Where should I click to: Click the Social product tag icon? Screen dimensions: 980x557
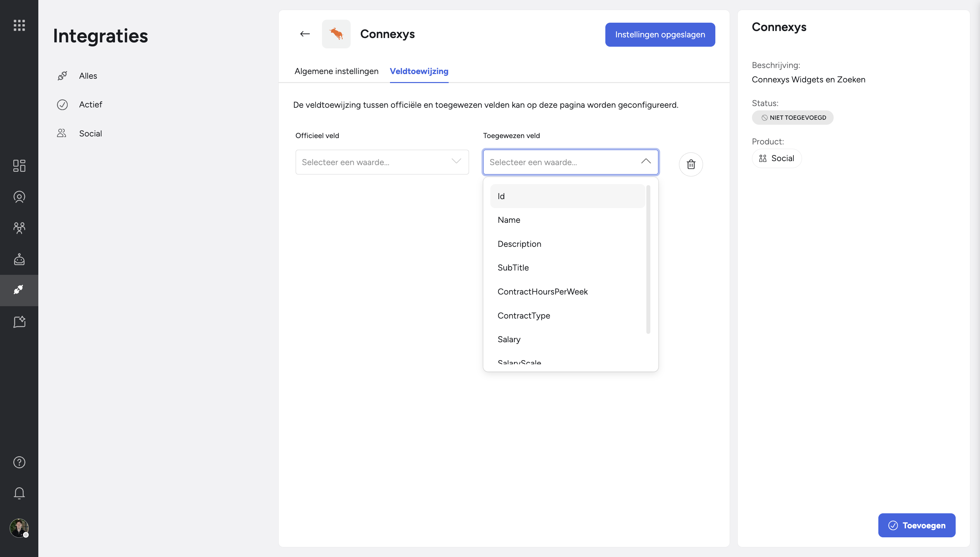(763, 158)
